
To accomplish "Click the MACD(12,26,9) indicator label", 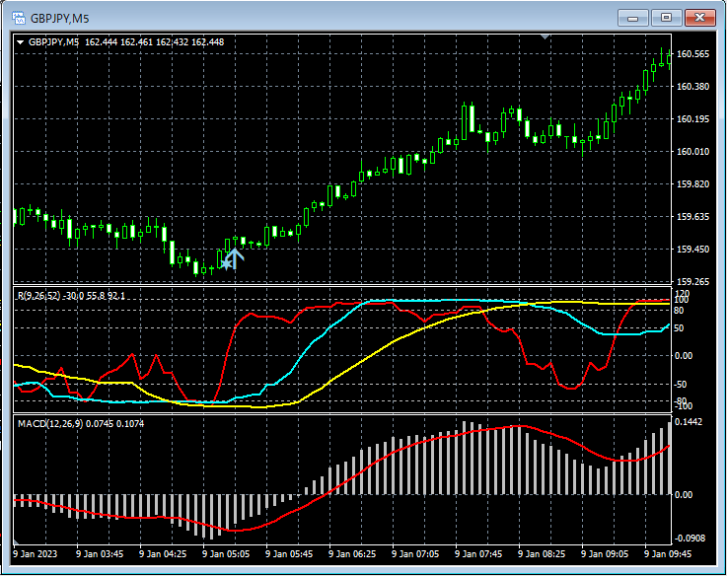I will point(50,423).
